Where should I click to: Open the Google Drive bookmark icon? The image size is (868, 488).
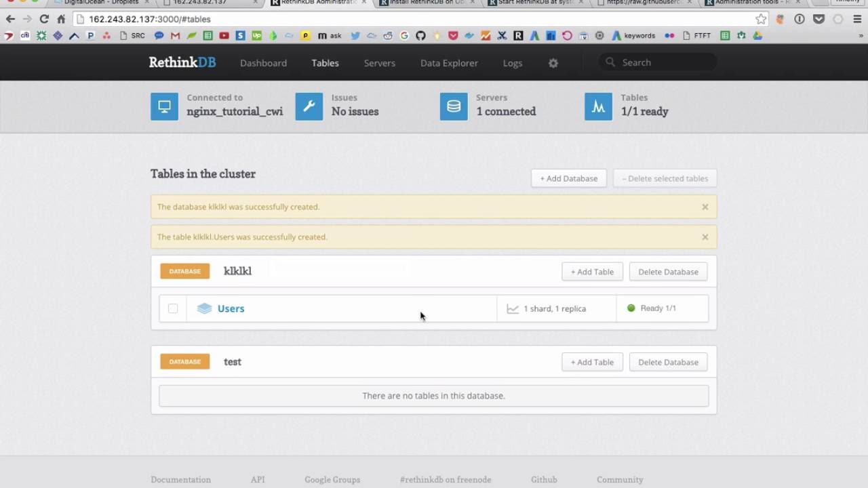(757, 35)
